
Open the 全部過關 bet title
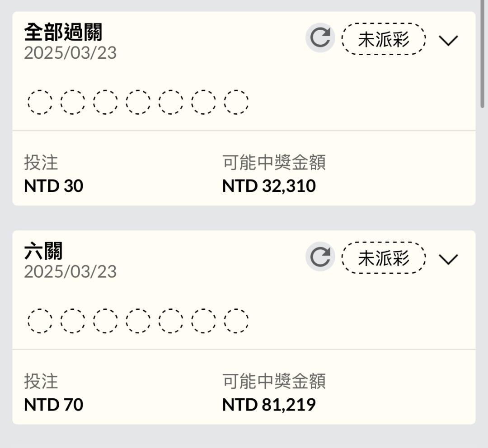[63, 32]
